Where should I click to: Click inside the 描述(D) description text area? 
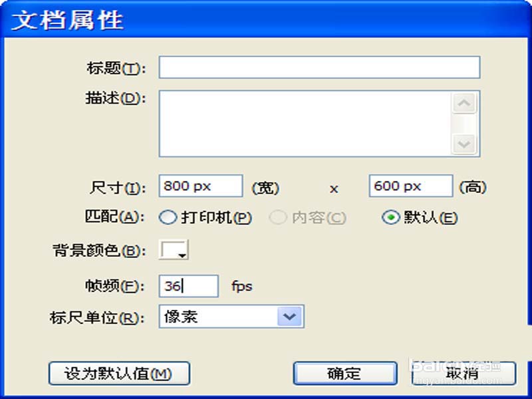point(305,124)
